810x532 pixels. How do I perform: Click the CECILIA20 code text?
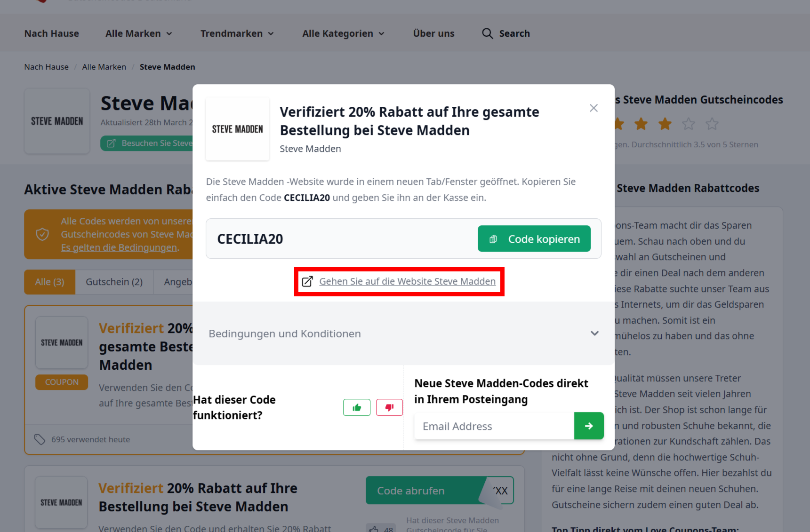(x=250, y=239)
